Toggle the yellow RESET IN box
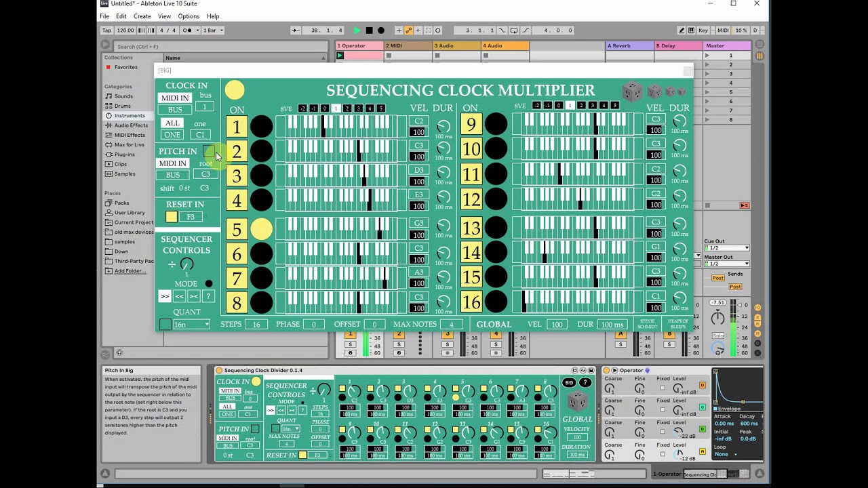The image size is (868, 488). point(172,217)
